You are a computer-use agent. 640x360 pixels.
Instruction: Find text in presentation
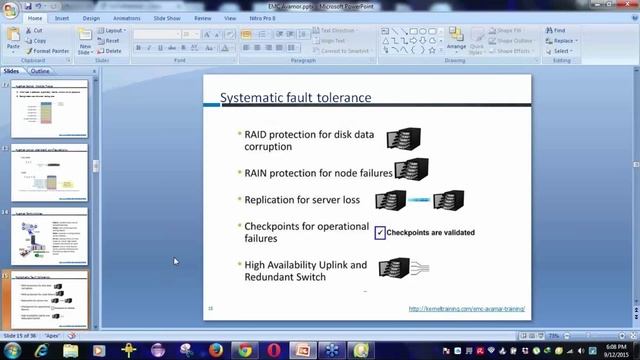tap(556, 31)
